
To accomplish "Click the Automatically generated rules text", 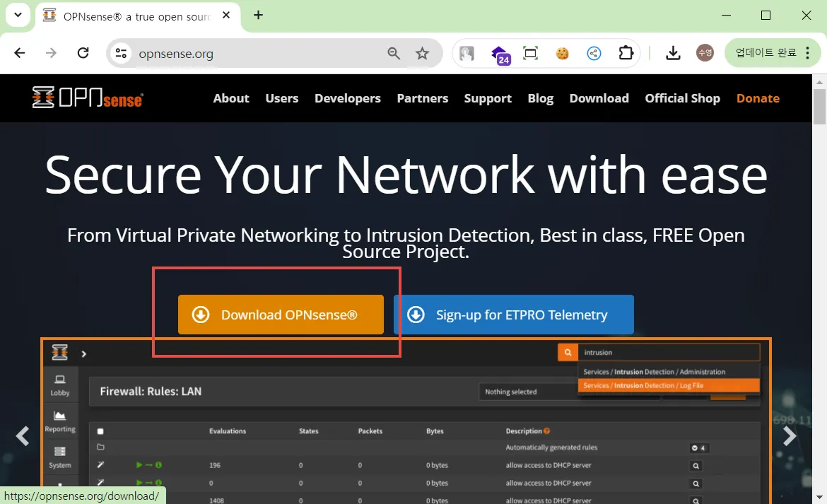I will point(551,447).
